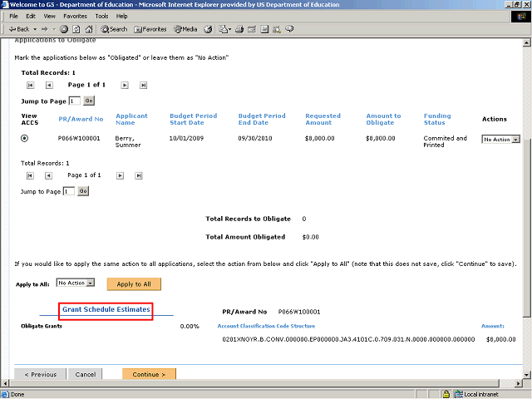Viewport: 532px width, 399px height.
Task: Open the Media toolbar button
Action: click(184, 29)
